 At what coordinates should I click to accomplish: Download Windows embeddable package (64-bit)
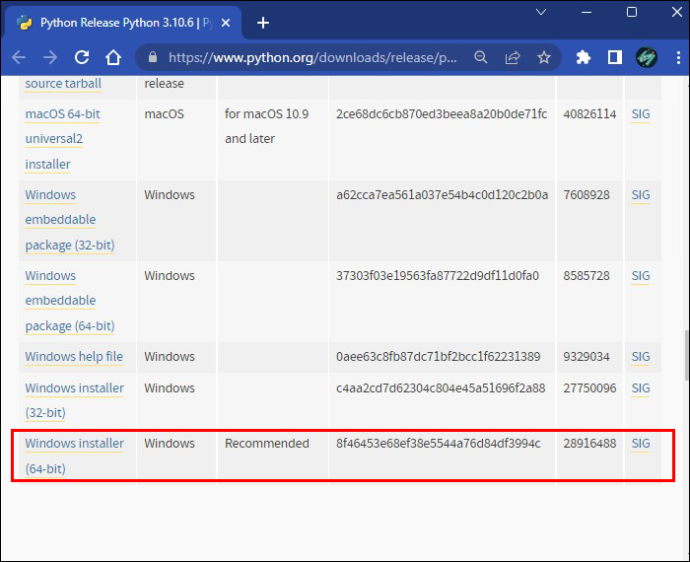(x=70, y=301)
